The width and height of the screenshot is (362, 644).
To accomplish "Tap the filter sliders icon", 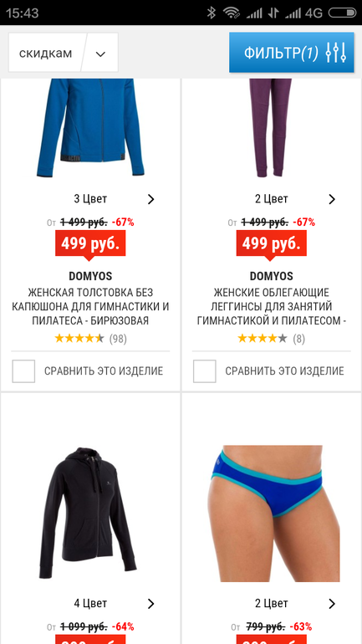I will pos(335,53).
